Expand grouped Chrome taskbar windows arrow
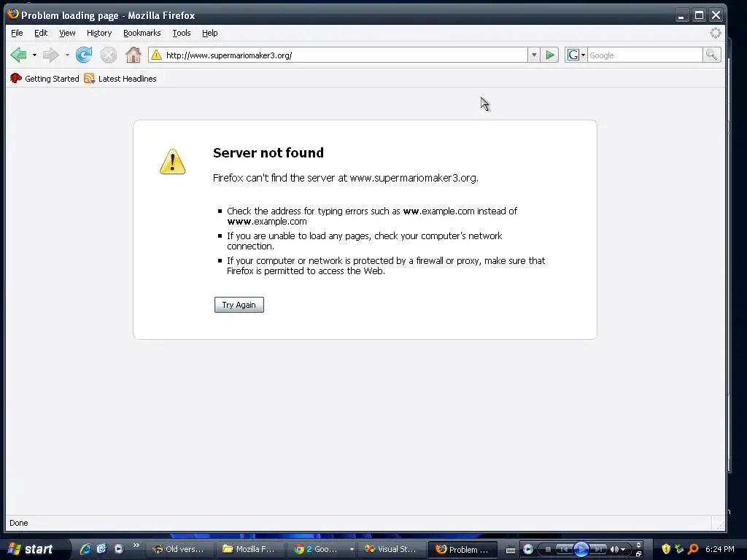 click(x=352, y=550)
